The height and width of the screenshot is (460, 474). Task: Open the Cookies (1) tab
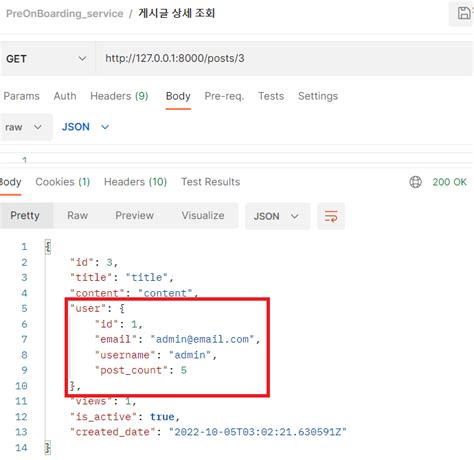coord(63,182)
